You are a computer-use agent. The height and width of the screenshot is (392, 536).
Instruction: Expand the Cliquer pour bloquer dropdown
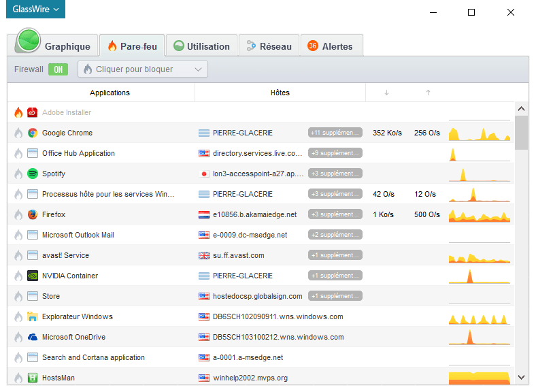pyautogui.click(x=143, y=69)
